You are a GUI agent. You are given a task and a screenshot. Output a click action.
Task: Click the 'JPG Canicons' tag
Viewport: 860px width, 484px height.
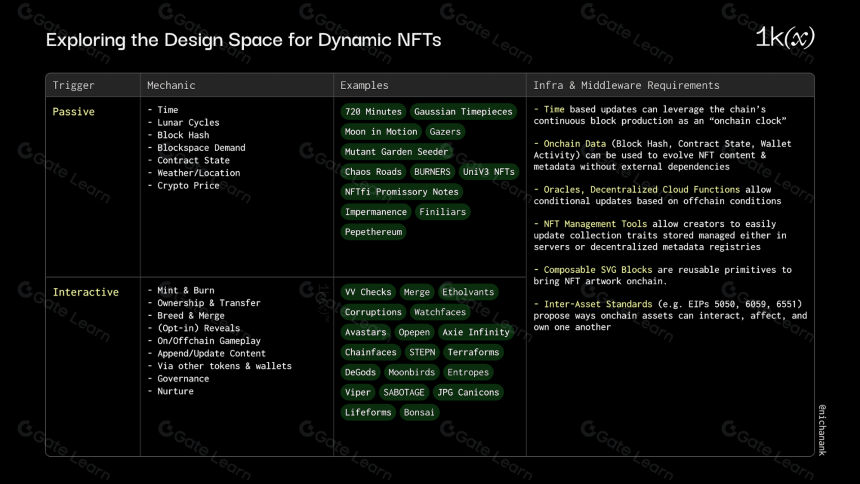468,392
